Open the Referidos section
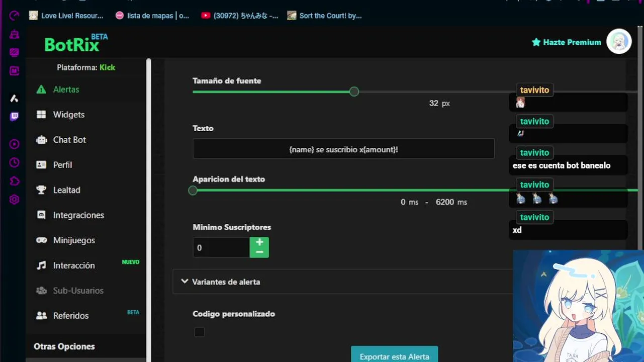Image resolution: width=644 pixels, height=362 pixels. [71, 316]
